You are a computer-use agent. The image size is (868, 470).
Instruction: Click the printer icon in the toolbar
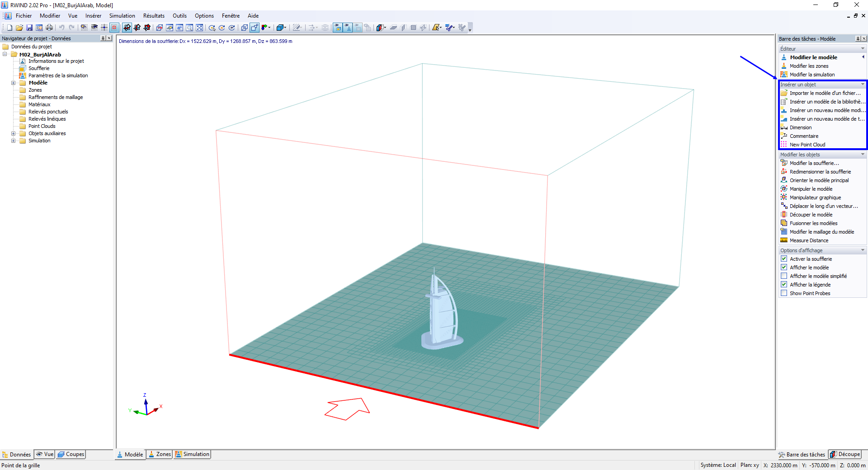(x=49, y=28)
